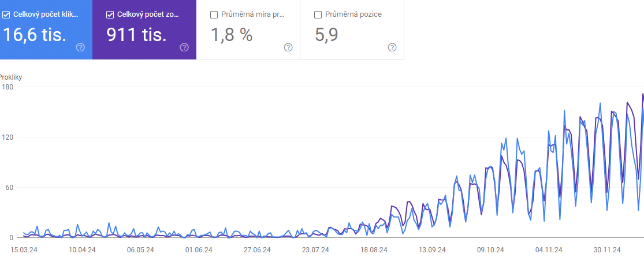Enable the Průměrná míra prokliku checkbox
The width and height of the screenshot is (644, 265).
214,15
